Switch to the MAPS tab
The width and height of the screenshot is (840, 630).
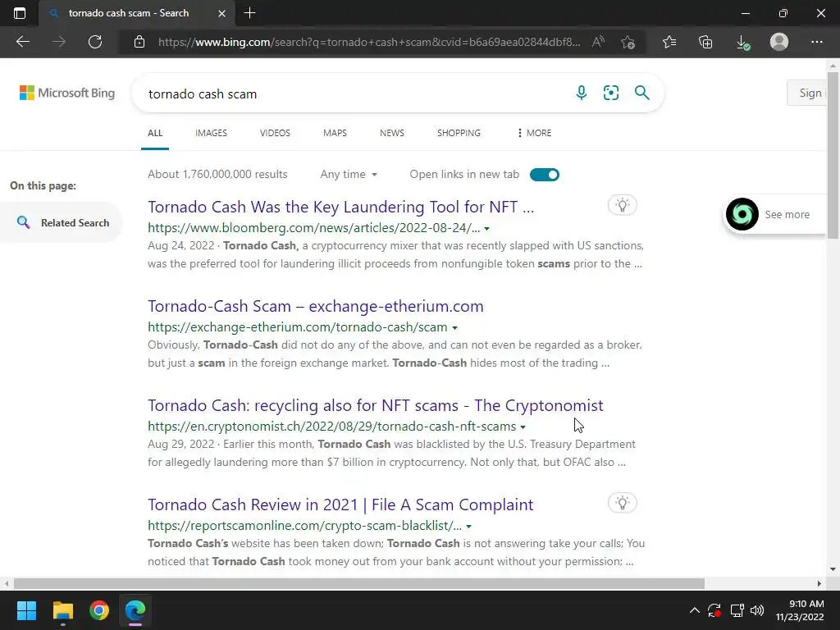pyautogui.click(x=335, y=133)
